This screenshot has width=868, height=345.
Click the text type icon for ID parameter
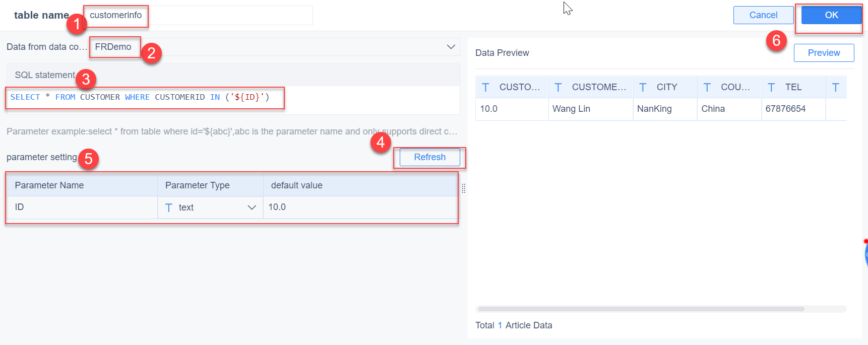[169, 208]
